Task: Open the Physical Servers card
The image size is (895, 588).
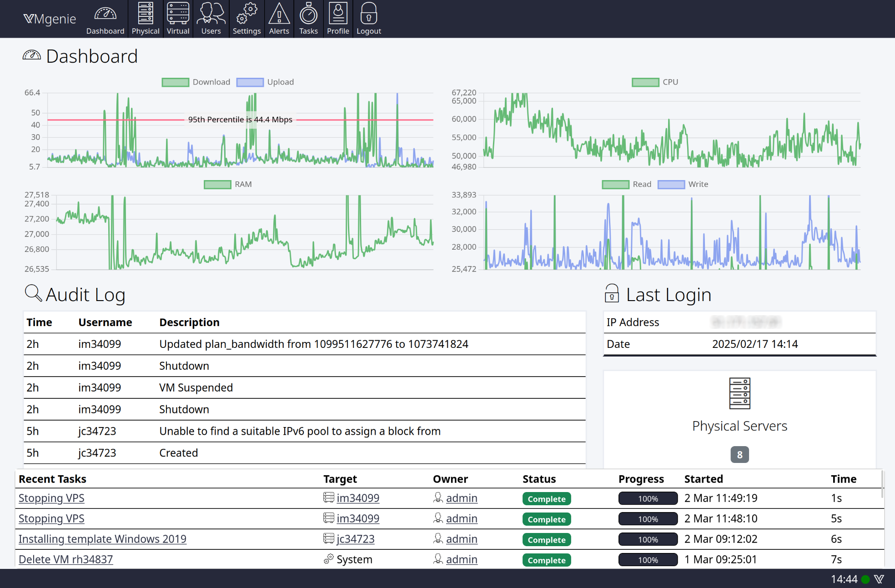Action: coord(739,420)
